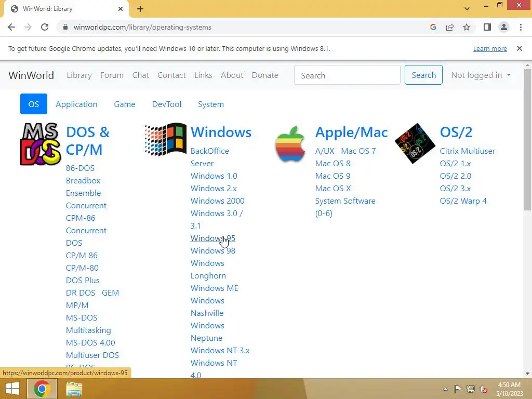Image resolution: width=532 pixels, height=399 pixels.
Task: Click the OS/2 logo image
Action: coord(415,143)
